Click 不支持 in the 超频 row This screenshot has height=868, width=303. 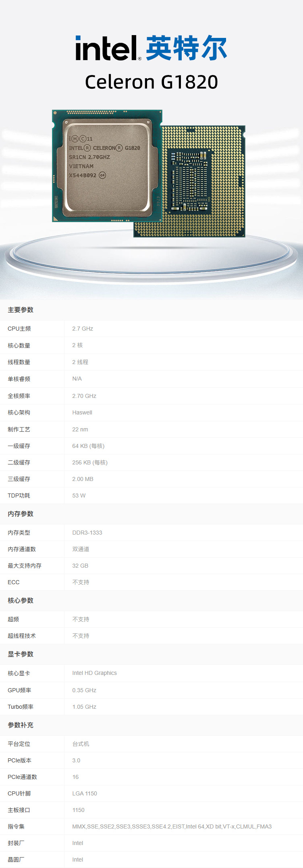coord(81,619)
